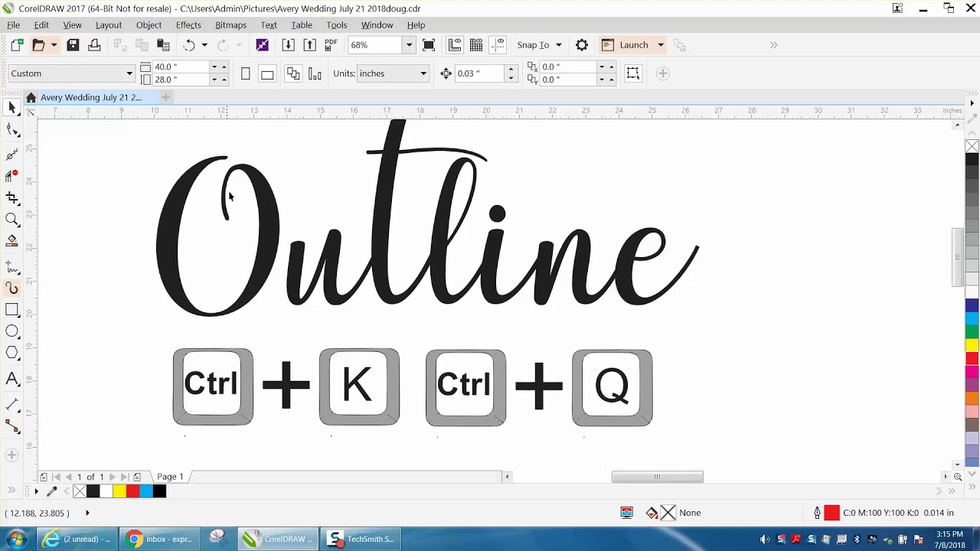Click the Paste clipboard icon
980x551 pixels.
tap(163, 45)
